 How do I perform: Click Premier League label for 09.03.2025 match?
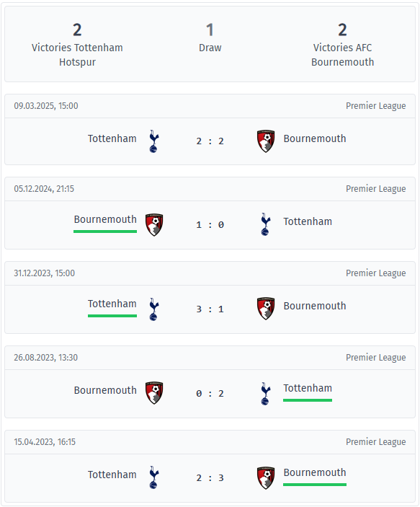[376, 106]
